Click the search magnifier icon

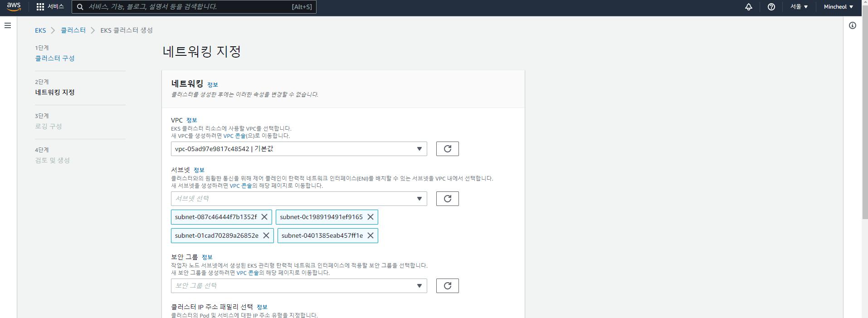pos(80,7)
